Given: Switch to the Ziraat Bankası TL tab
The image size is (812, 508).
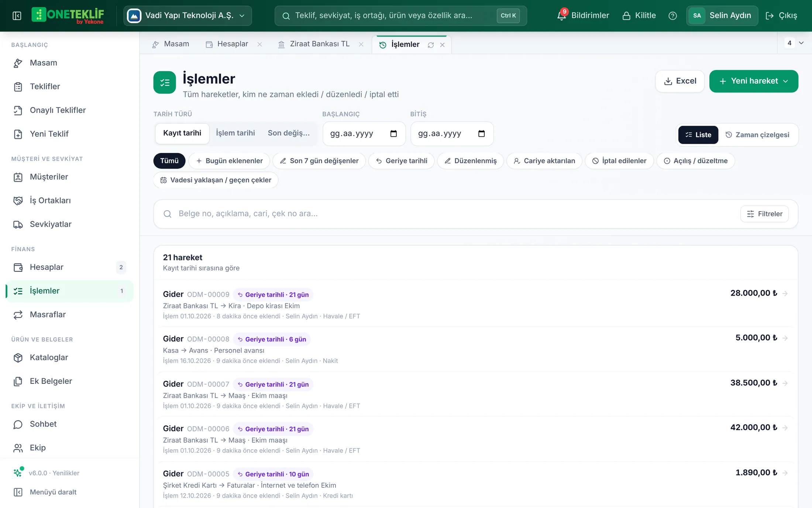Looking at the screenshot, I should (x=319, y=44).
